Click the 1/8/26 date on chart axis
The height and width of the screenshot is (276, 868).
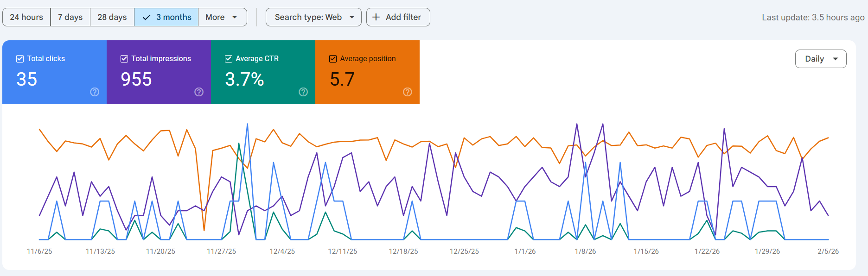pos(585,251)
